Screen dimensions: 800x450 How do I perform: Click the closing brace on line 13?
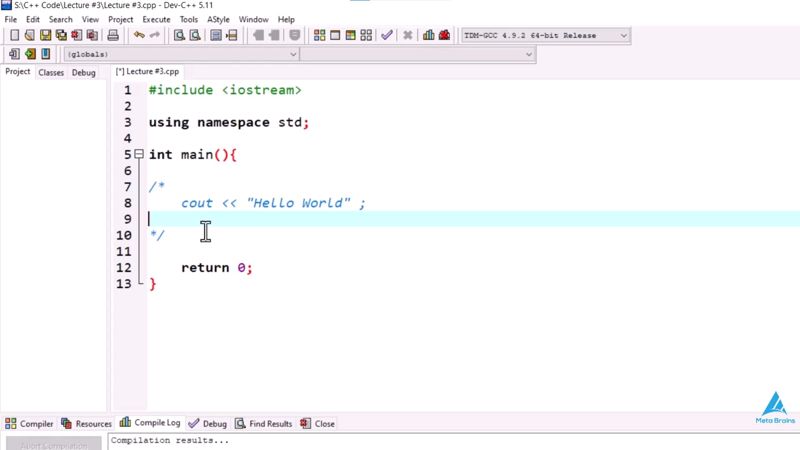(x=152, y=284)
